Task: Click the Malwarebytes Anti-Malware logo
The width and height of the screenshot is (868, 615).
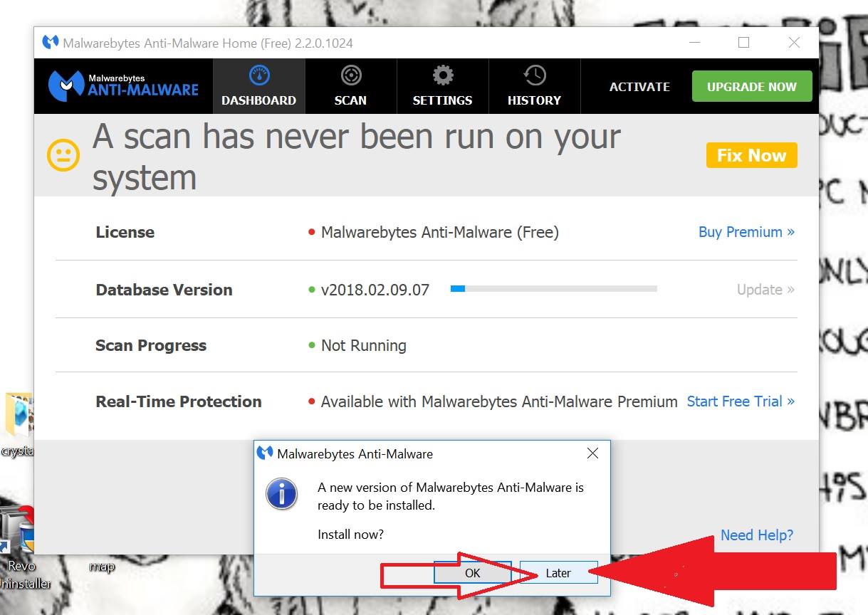Action: (123, 86)
